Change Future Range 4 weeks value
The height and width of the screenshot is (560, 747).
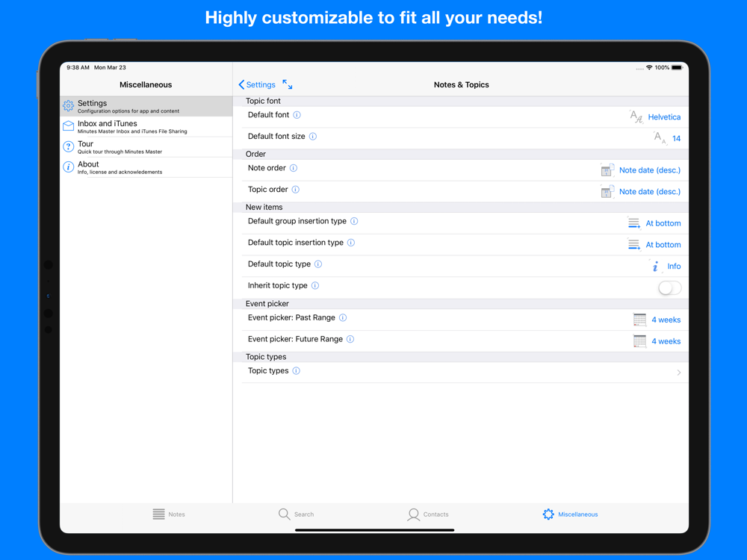click(666, 341)
